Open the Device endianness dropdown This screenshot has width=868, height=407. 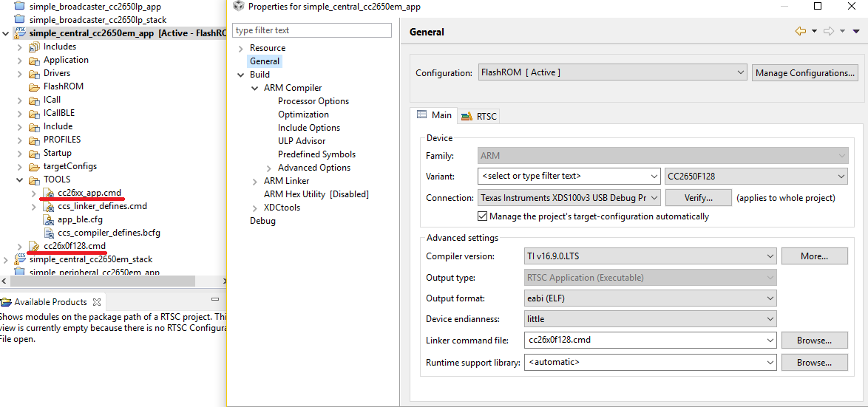point(770,319)
